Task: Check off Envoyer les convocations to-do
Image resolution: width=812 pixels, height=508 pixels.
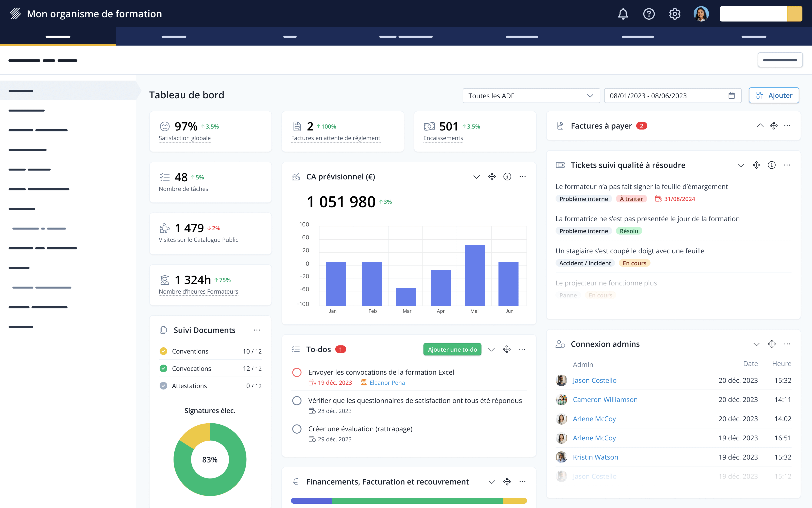Action: [297, 372]
